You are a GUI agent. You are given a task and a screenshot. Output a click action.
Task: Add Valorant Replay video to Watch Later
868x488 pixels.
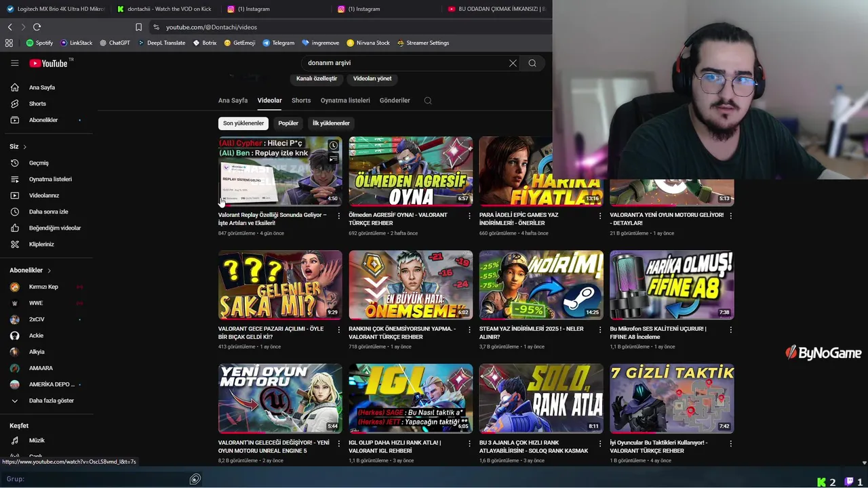(x=333, y=146)
